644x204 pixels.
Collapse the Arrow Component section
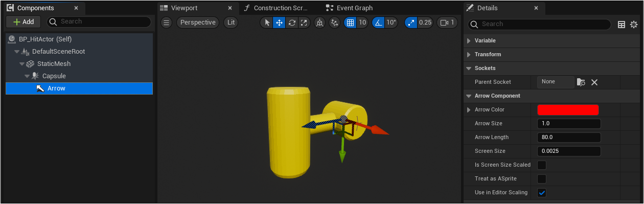tap(469, 96)
